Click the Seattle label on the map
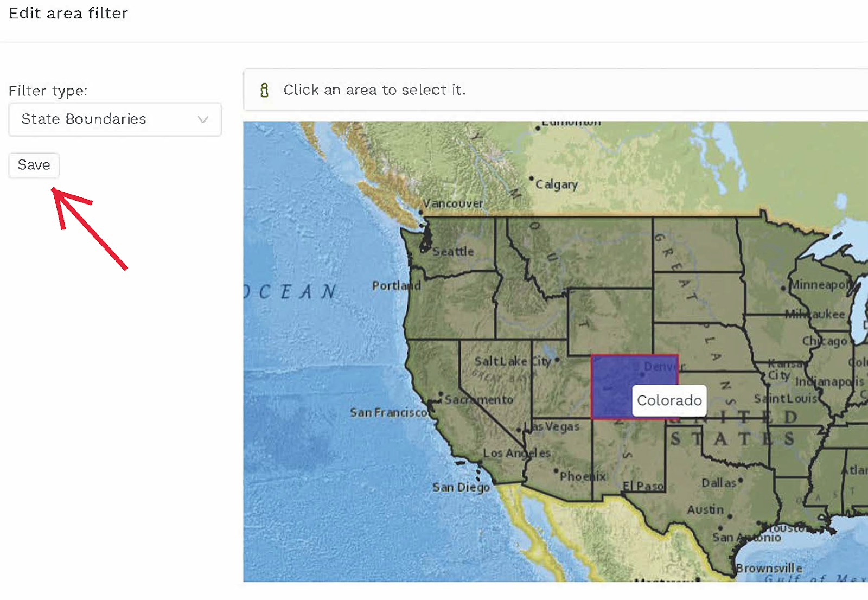The width and height of the screenshot is (868, 600). [453, 252]
